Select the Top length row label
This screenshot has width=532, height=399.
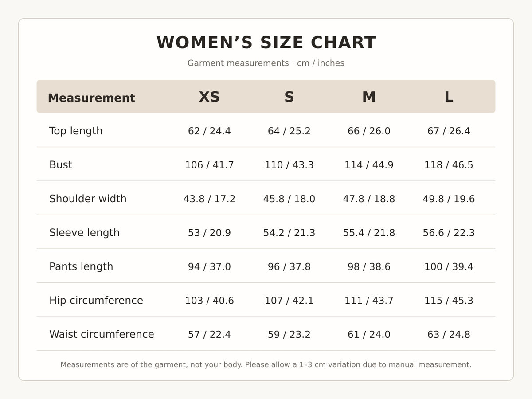pyautogui.click(x=76, y=131)
